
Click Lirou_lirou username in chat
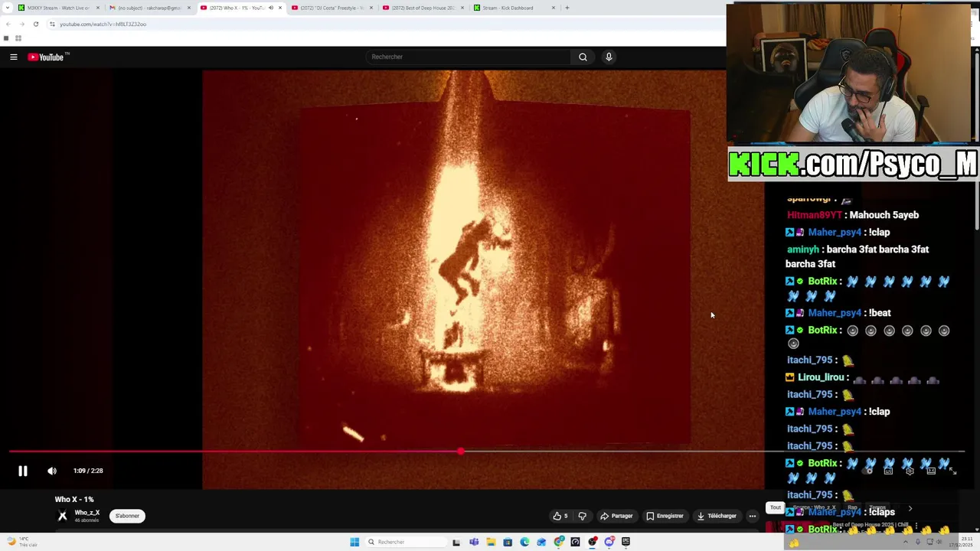point(821,377)
